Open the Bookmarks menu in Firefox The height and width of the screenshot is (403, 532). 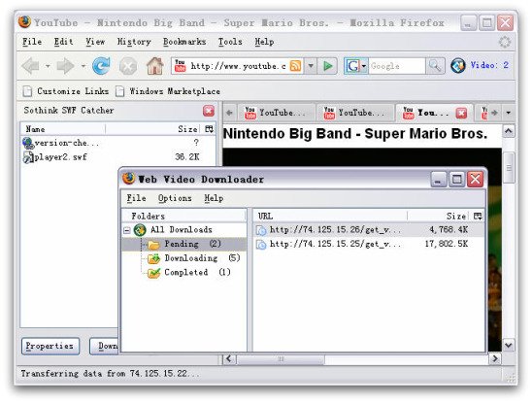(184, 42)
